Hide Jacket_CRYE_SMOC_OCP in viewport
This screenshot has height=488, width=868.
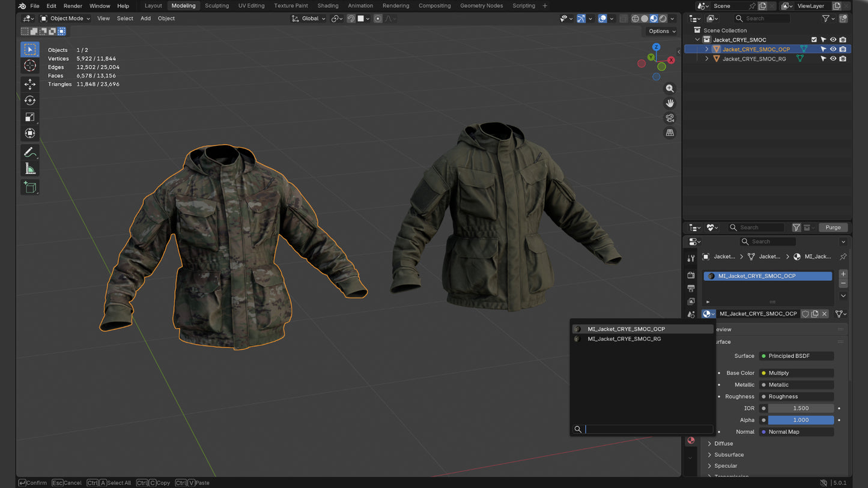(833, 49)
